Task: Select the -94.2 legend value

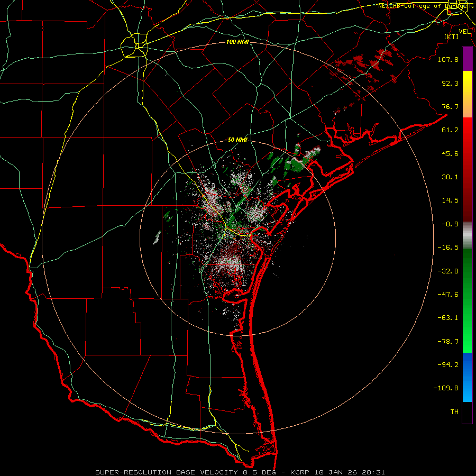Action: [448, 365]
